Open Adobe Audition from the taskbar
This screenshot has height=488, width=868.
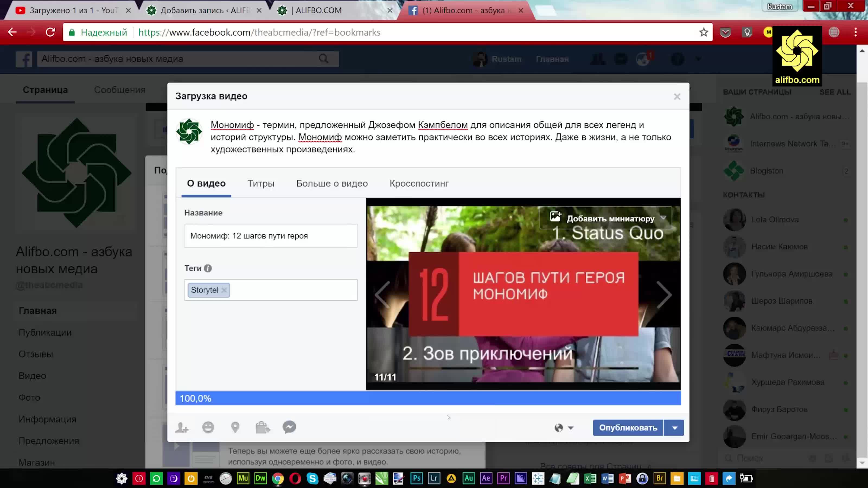[x=469, y=478]
